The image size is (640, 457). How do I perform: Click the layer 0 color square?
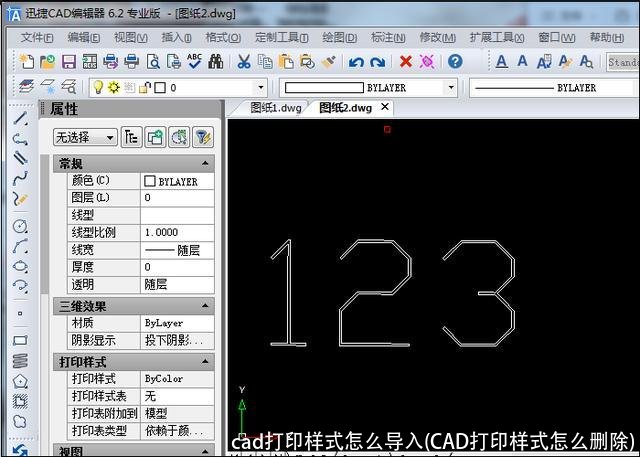[160, 87]
